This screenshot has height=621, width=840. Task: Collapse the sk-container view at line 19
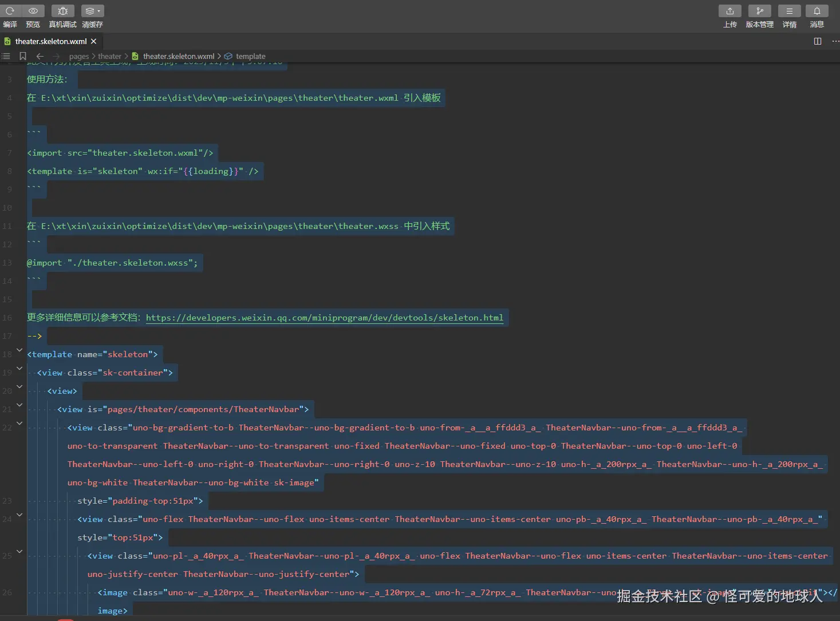pos(19,369)
